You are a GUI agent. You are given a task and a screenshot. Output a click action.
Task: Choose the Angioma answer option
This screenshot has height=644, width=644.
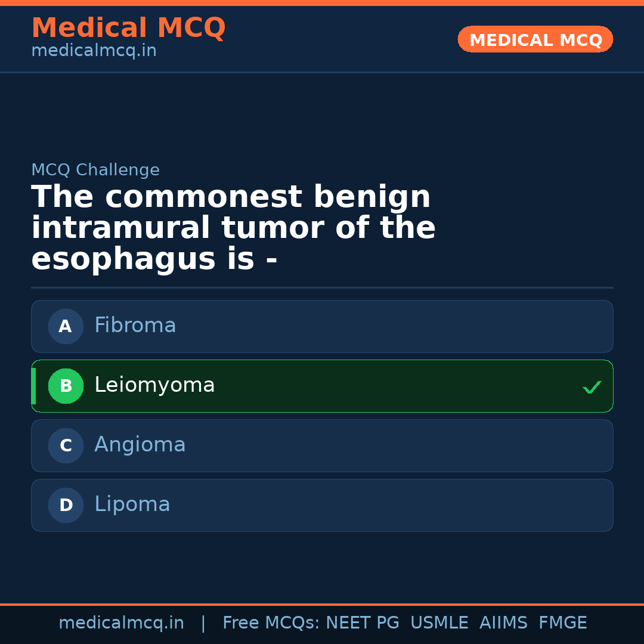point(322,445)
